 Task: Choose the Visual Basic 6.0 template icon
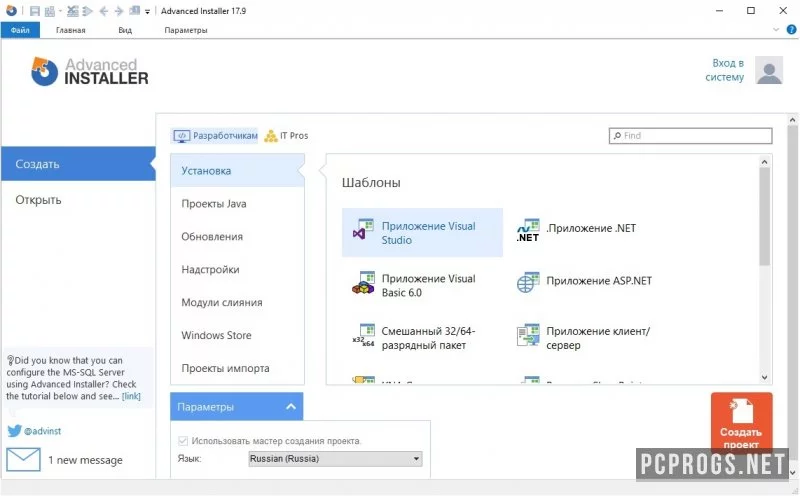tap(363, 283)
